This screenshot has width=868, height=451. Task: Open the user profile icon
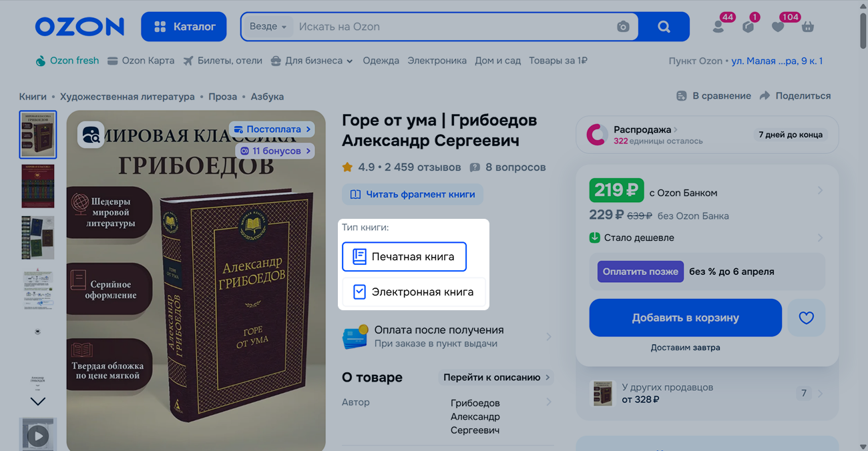coord(718,27)
